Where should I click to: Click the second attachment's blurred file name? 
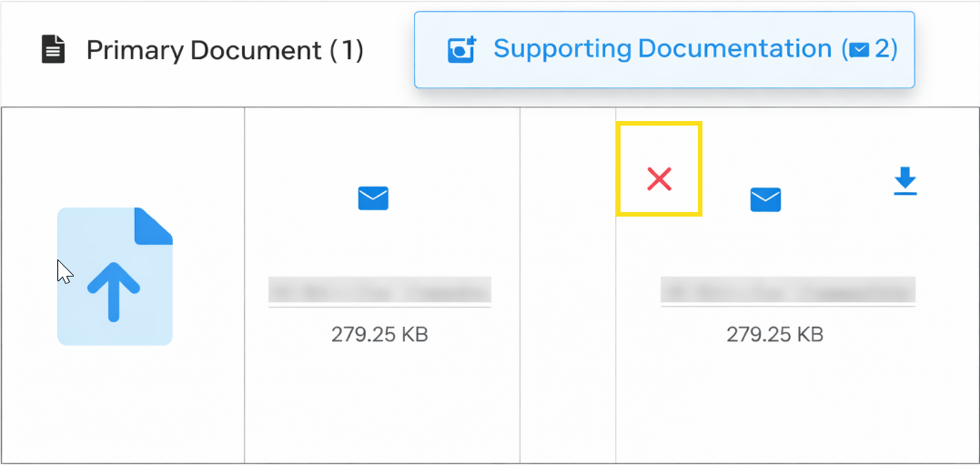coord(787,290)
